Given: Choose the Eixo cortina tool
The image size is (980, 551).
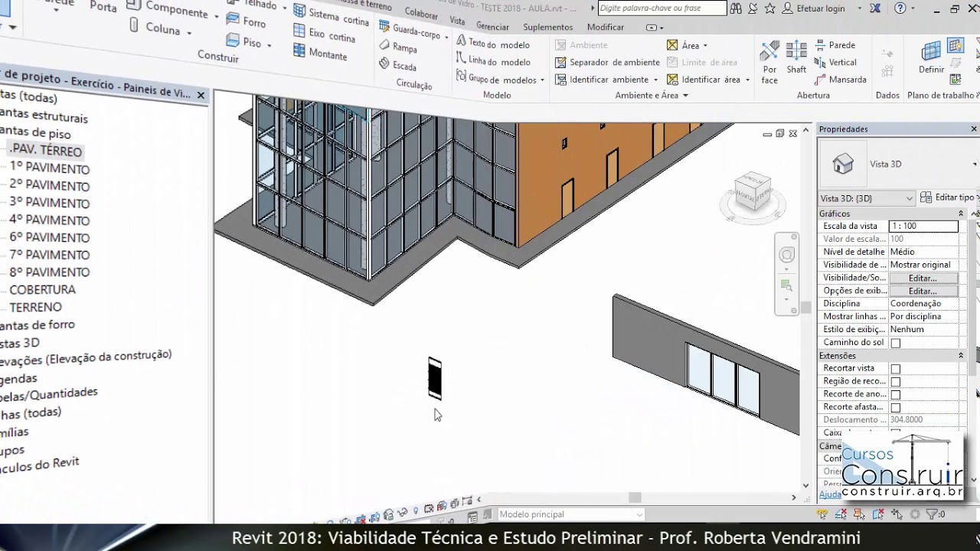Looking at the screenshot, I should click(325, 35).
